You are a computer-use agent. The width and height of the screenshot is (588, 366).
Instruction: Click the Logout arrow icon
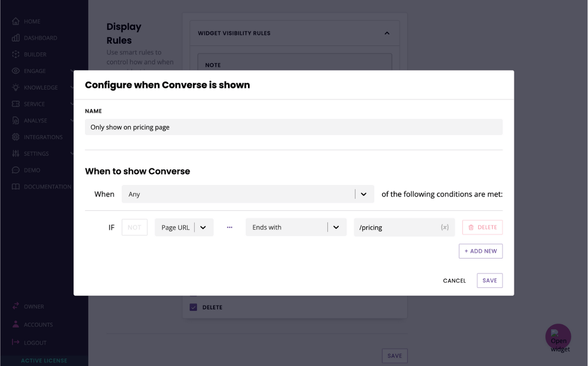(x=16, y=342)
